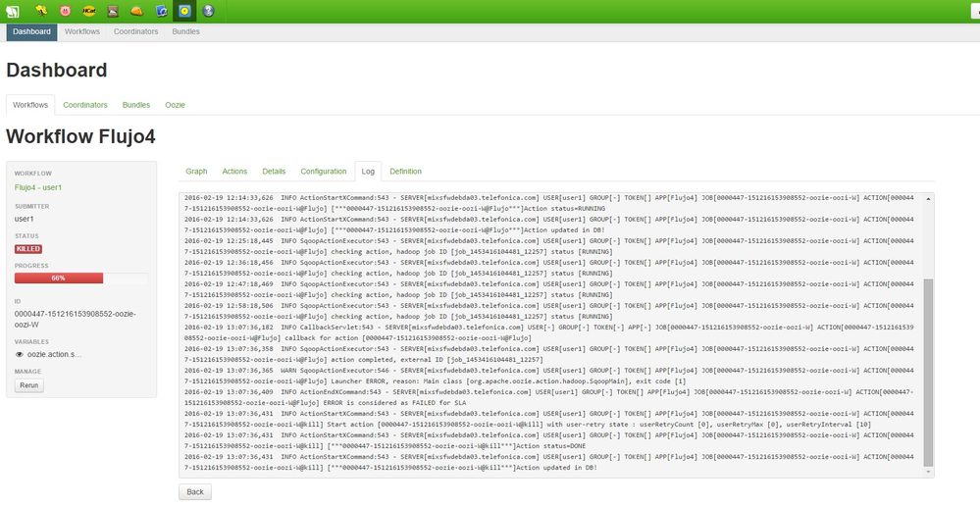Click the Rerun button

click(28, 385)
